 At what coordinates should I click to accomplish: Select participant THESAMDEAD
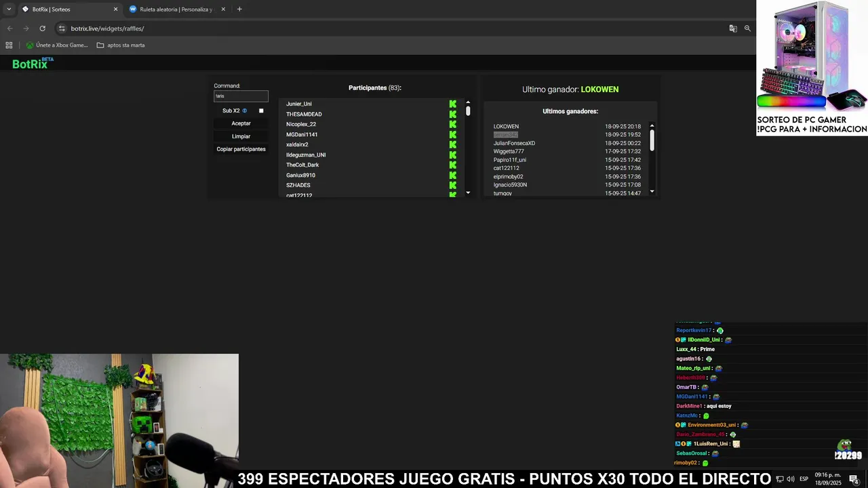click(x=304, y=114)
